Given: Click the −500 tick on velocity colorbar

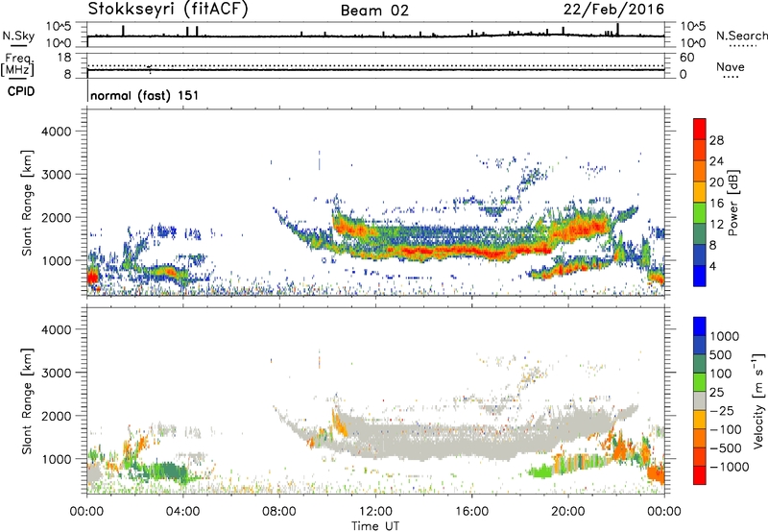Looking at the screenshot, I should (x=725, y=448).
